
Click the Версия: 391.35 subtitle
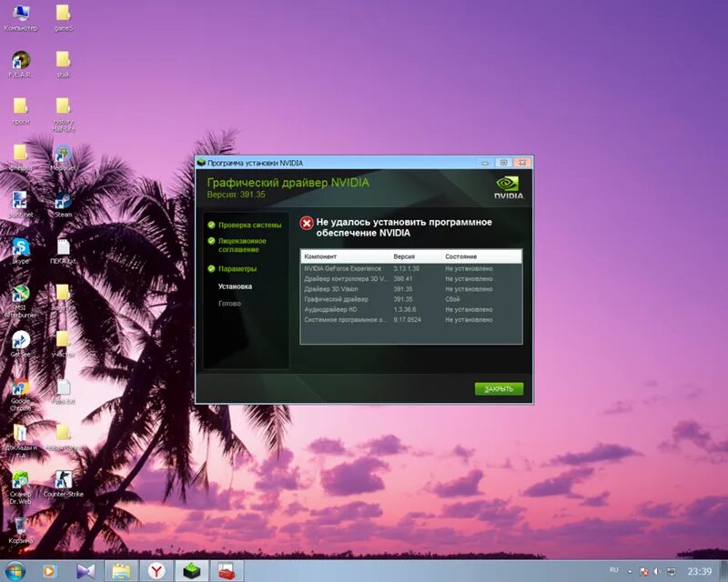click(x=236, y=195)
